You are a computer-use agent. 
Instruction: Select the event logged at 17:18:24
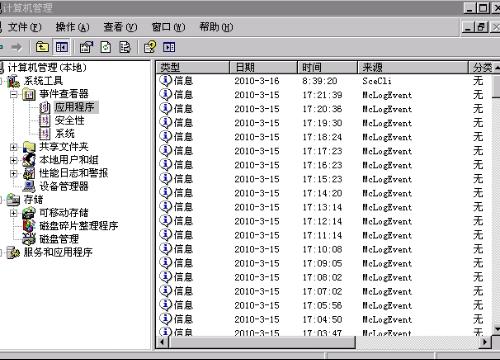pos(323,137)
